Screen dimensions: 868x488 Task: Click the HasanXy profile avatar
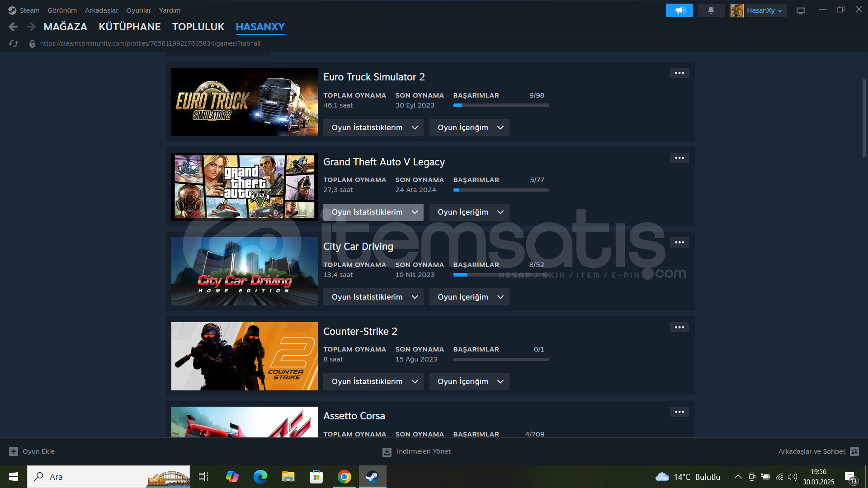(737, 10)
